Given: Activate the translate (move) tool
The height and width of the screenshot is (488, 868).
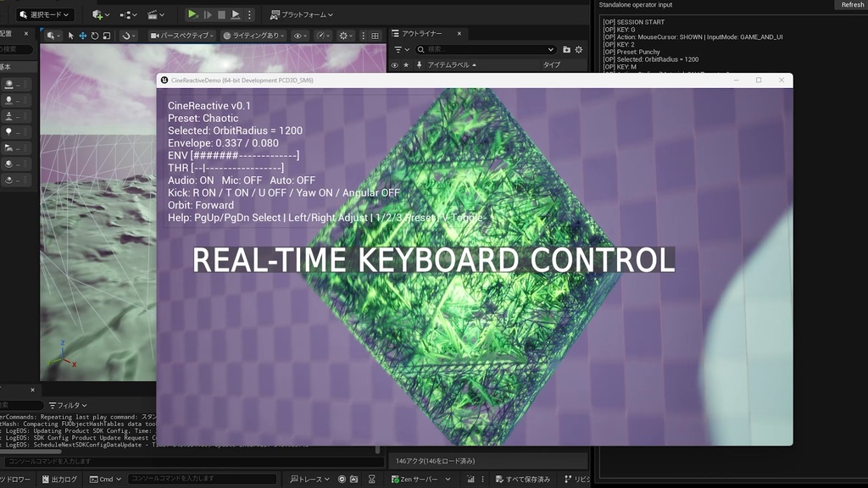Looking at the screenshot, I should tap(82, 36).
